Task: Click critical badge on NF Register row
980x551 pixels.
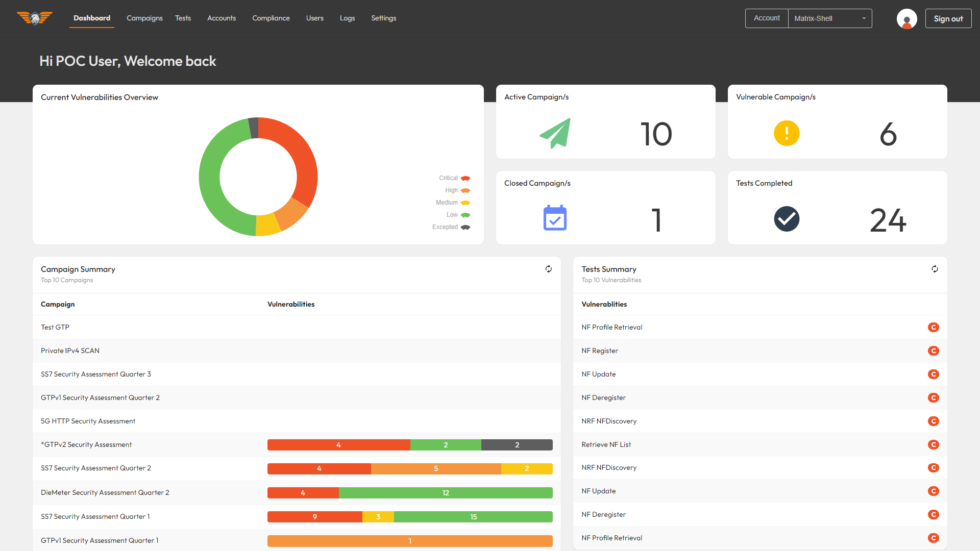Action: click(933, 351)
